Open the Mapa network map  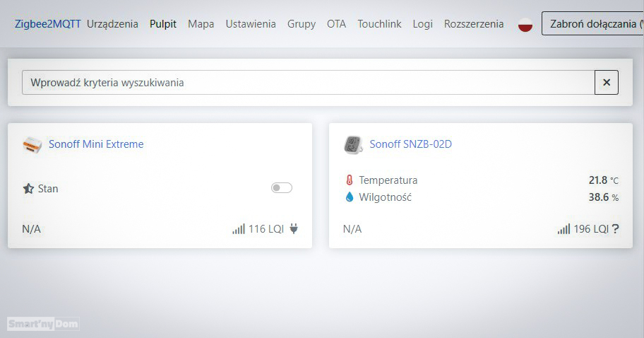tap(201, 24)
